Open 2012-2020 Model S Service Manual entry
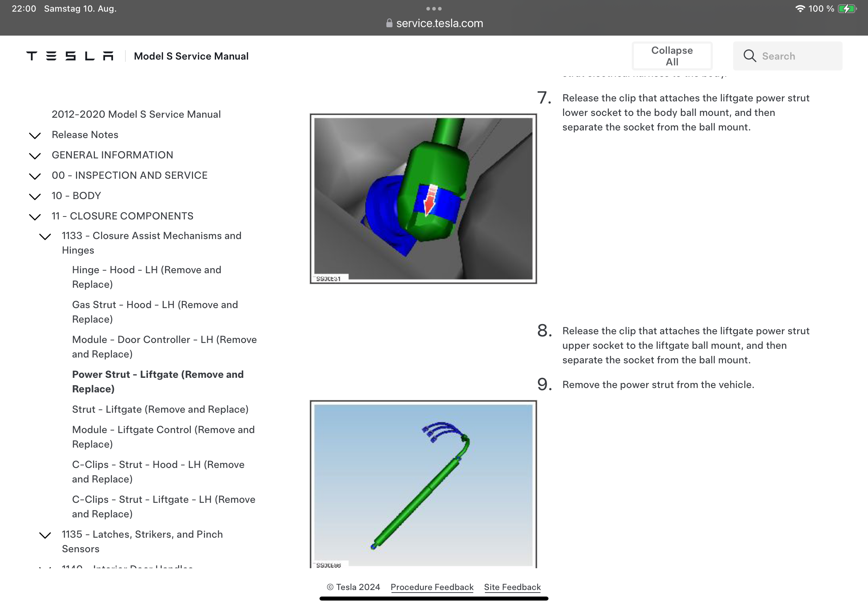Viewport: 868px width, 606px height. 136,114
